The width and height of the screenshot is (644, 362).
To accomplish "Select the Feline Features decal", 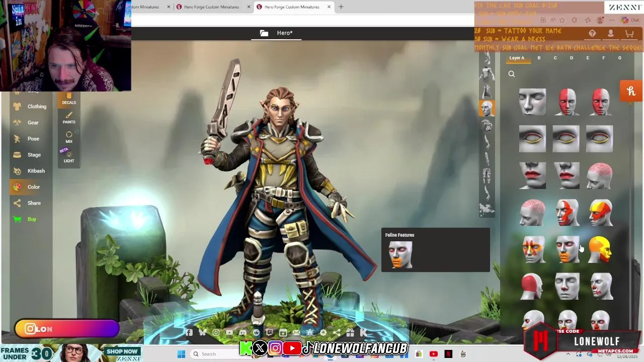I will tap(567, 249).
